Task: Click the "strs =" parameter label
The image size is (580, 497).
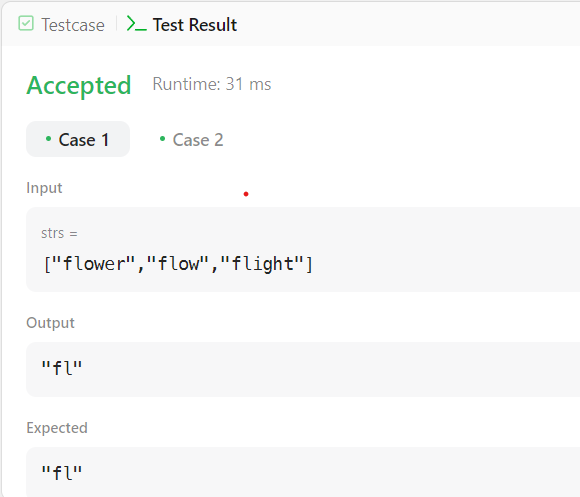Action: tap(59, 233)
